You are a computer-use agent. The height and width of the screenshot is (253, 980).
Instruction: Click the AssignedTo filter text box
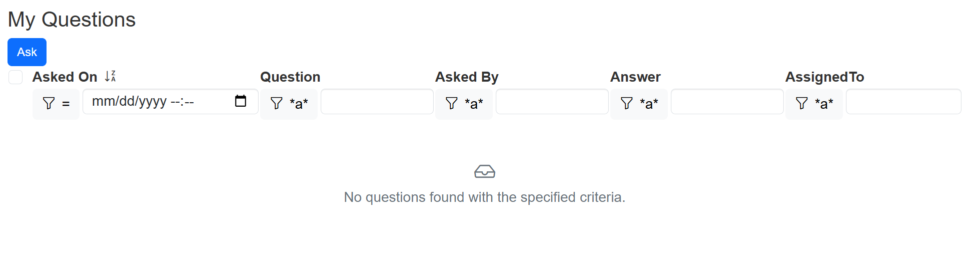tap(903, 102)
